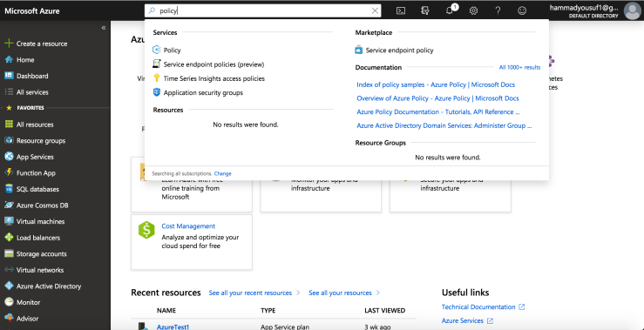644x330 pixels.
Task: Open Cost Management link
Action: click(x=188, y=226)
